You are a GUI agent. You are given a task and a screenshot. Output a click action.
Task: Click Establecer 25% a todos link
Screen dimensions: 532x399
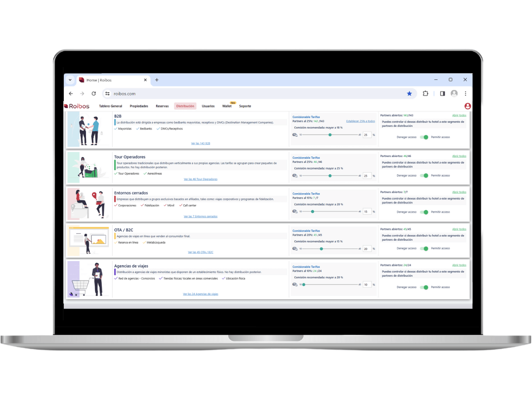360,121
